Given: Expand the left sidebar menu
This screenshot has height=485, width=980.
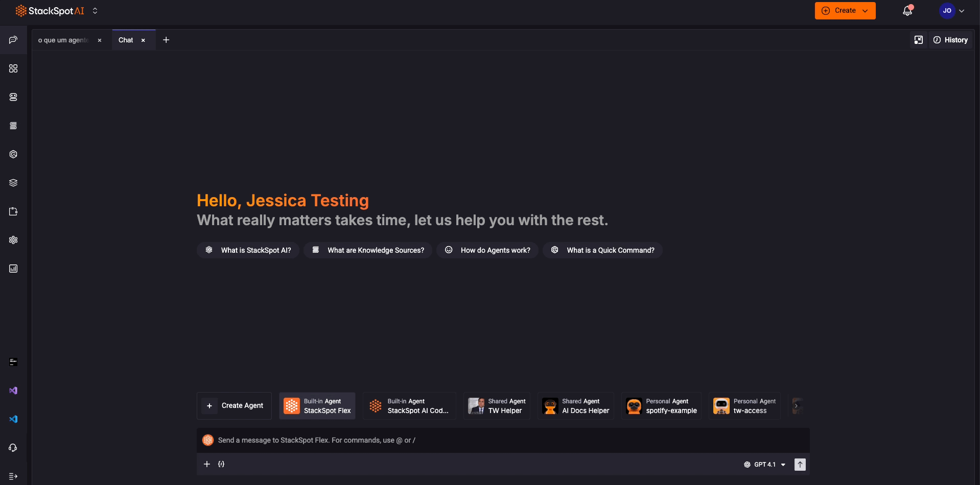Looking at the screenshot, I should point(13,476).
